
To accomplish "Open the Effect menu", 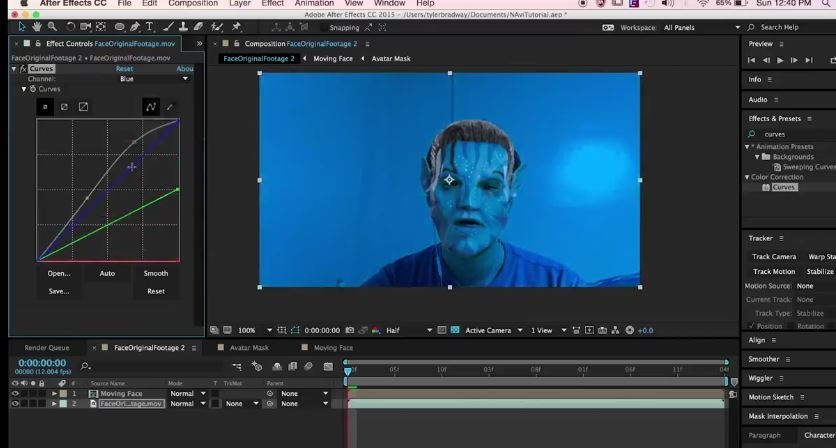I will (272, 3).
